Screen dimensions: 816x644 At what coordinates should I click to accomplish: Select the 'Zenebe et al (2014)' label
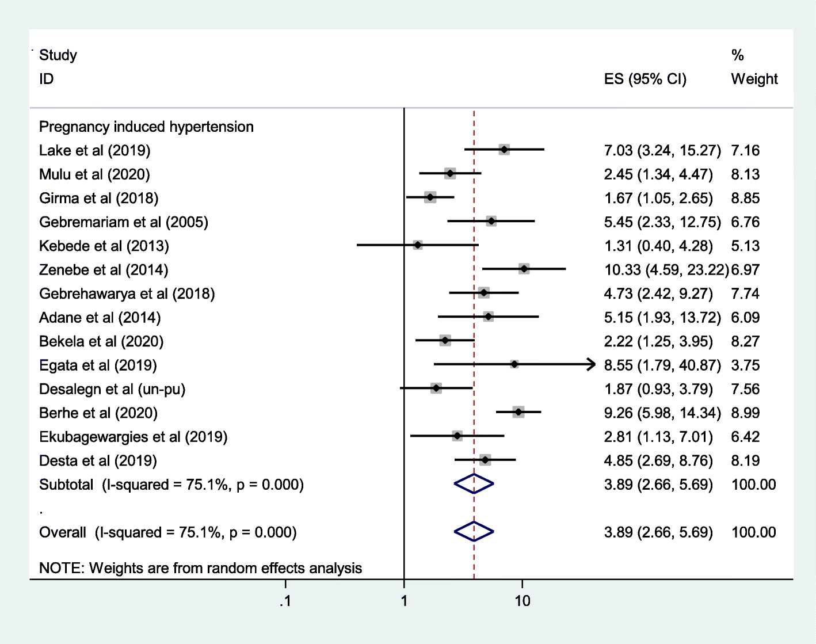104,270
